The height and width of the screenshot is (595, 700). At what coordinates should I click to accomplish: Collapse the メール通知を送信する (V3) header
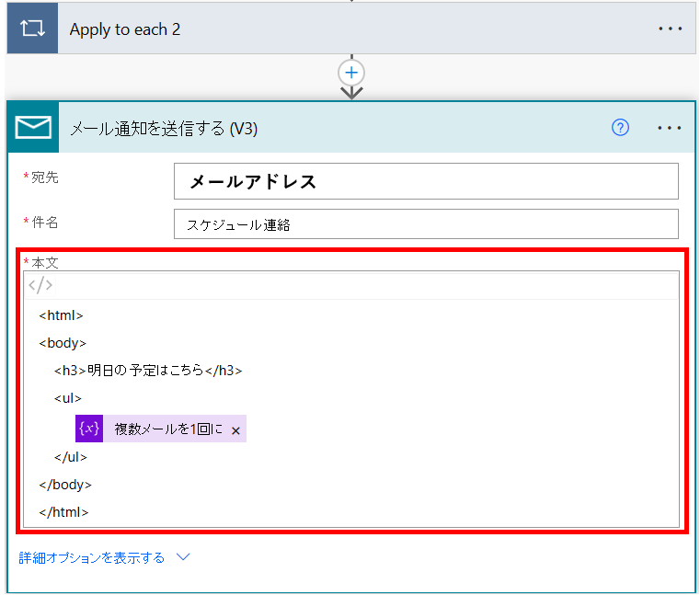coord(351,128)
